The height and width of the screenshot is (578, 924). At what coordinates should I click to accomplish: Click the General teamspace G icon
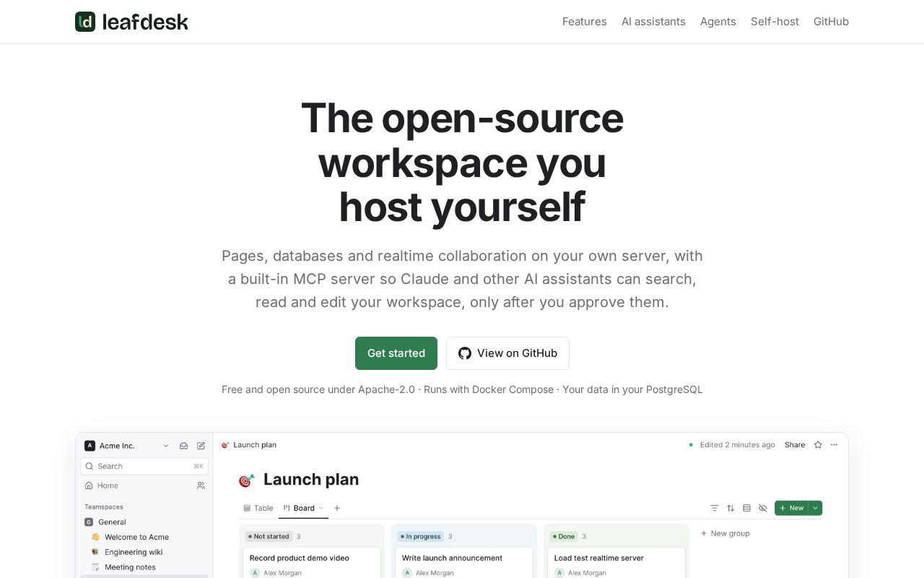tap(89, 522)
